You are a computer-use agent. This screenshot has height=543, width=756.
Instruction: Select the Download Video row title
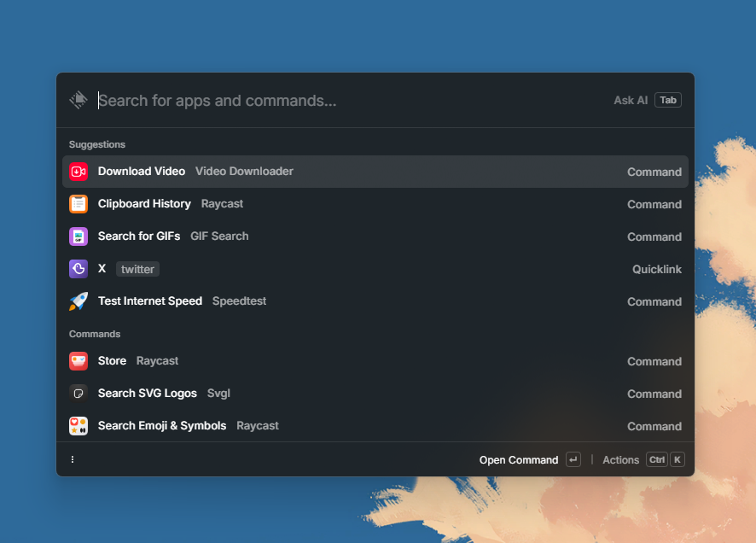point(142,172)
